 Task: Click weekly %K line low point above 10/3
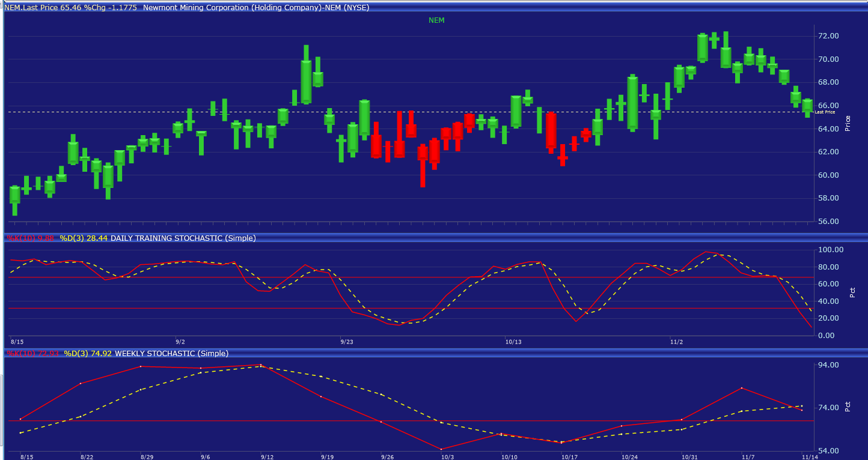(441, 449)
